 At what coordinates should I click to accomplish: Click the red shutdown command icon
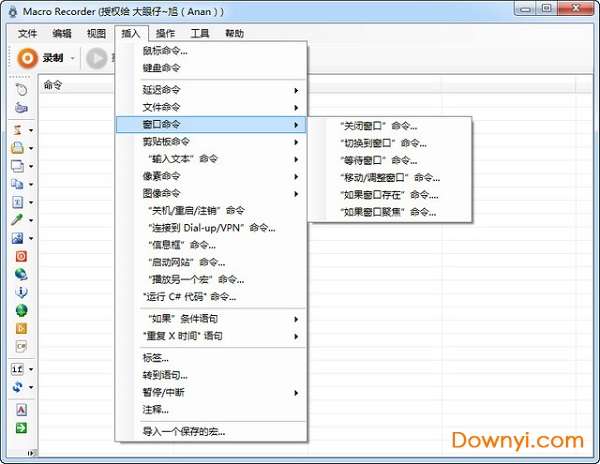(21, 256)
